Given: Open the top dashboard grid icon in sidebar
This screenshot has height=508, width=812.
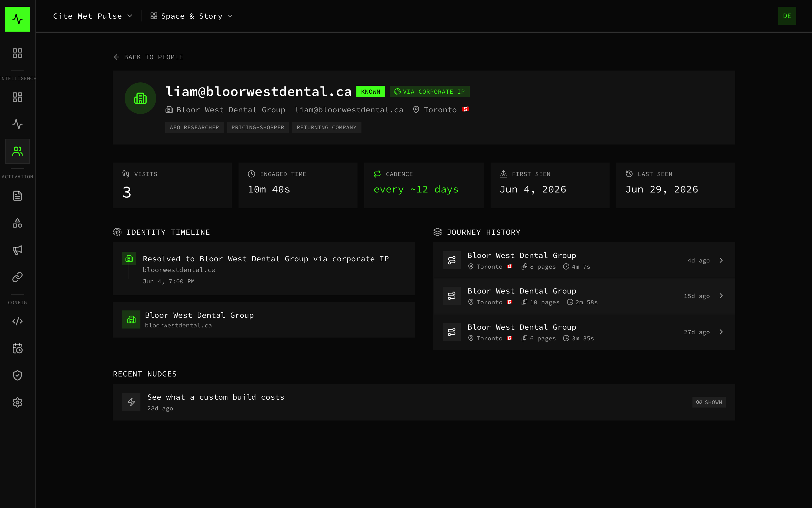Looking at the screenshot, I should [17, 53].
